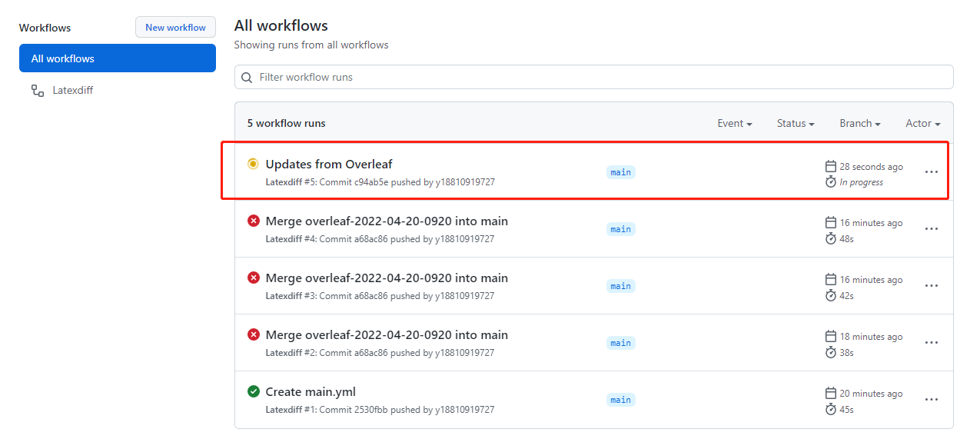The image size is (980, 439).
Task: Click failed status icon of Latexdiff #2
Action: point(253,334)
